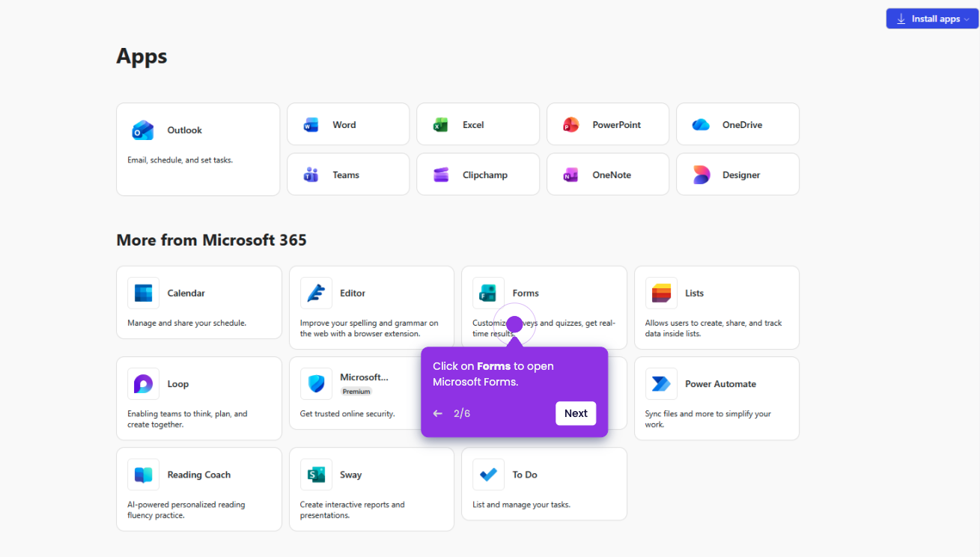The image size is (980, 557).
Task: Click the 2/6 step counter in tooltip
Action: coord(462,413)
